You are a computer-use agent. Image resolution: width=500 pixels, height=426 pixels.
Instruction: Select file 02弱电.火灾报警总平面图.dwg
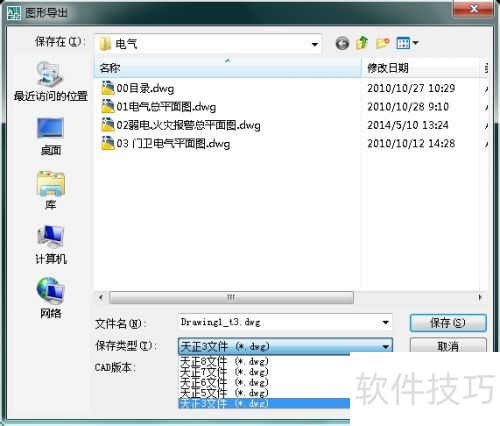pyautogui.click(x=181, y=125)
